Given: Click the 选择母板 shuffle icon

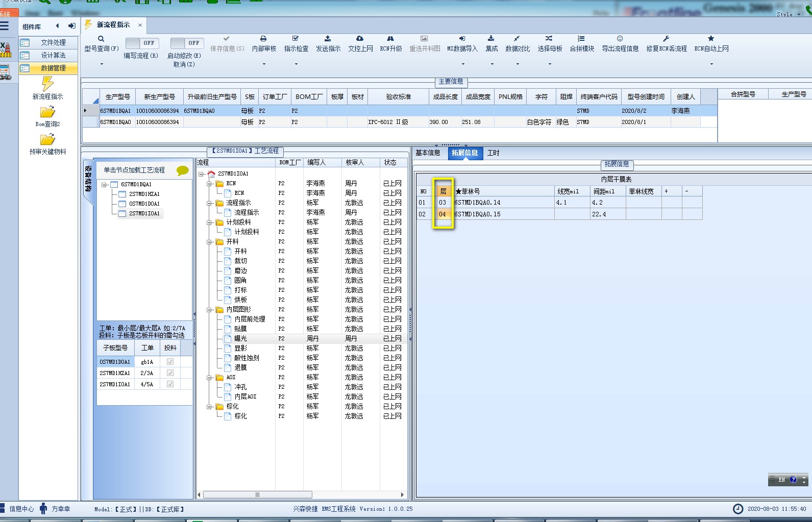Looking at the screenshot, I should tap(549, 39).
